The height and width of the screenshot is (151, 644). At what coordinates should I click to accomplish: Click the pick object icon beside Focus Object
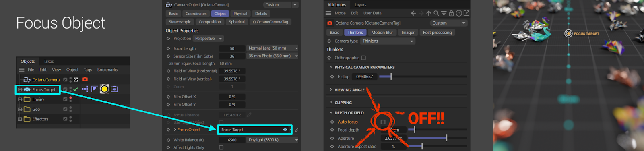(x=297, y=130)
